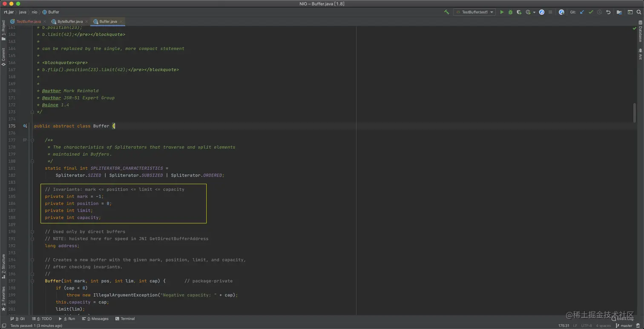644x329 pixels.
Task: Click java breadcrumb segment
Action: tap(23, 12)
